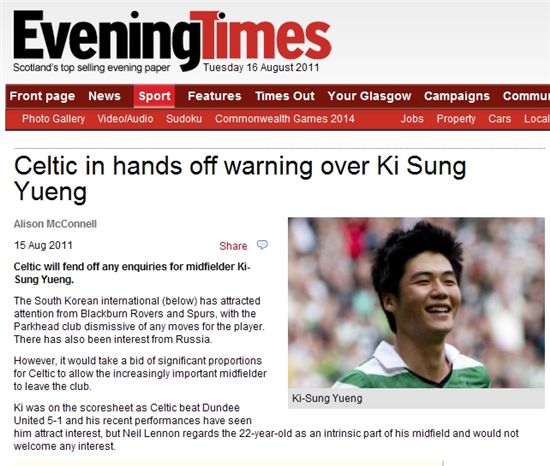Image resolution: width=550 pixels, height=466 pixels.
Task: Click the comment speech bubble icon
Action: click(x=262, y=245)
